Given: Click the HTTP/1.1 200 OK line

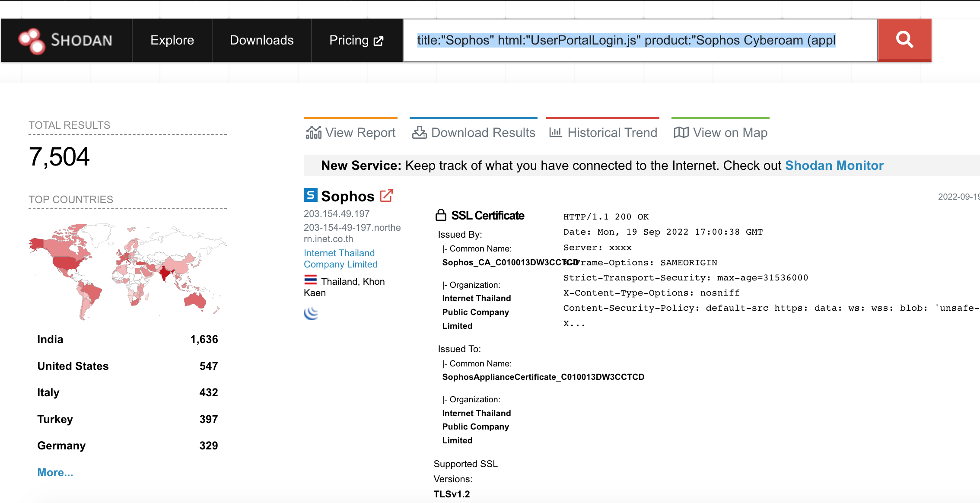Looking at the screenshot, I should (606, 216).
